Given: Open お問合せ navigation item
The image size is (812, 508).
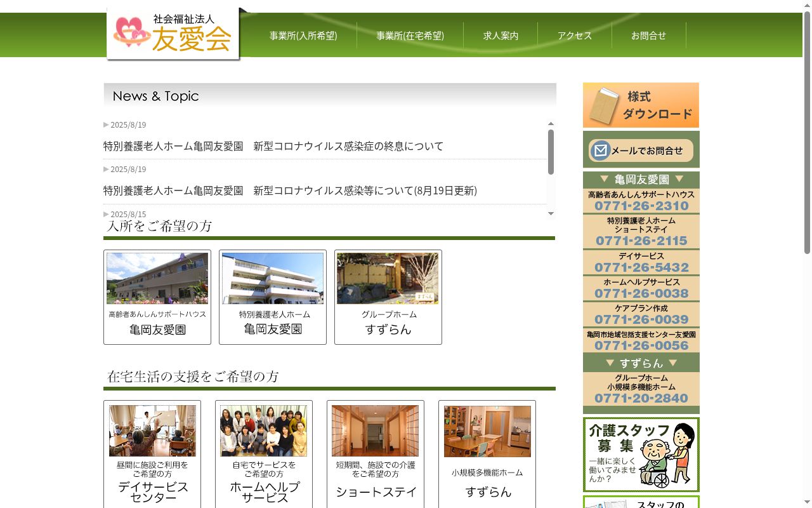Looking at the screenshot, I should click(x=648, y=36).
